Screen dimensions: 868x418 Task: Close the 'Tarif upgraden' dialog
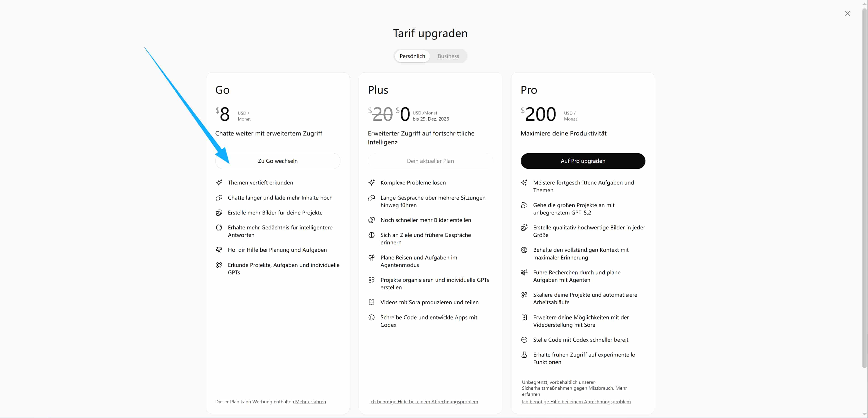coord(847,14)
